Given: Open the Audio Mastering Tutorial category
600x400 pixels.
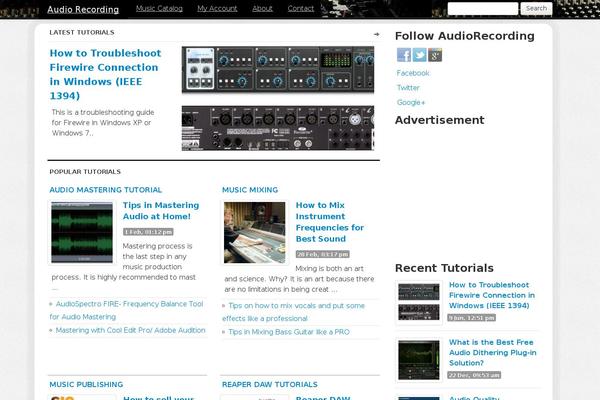Looking at the screenshot, I should click(106, 190).
